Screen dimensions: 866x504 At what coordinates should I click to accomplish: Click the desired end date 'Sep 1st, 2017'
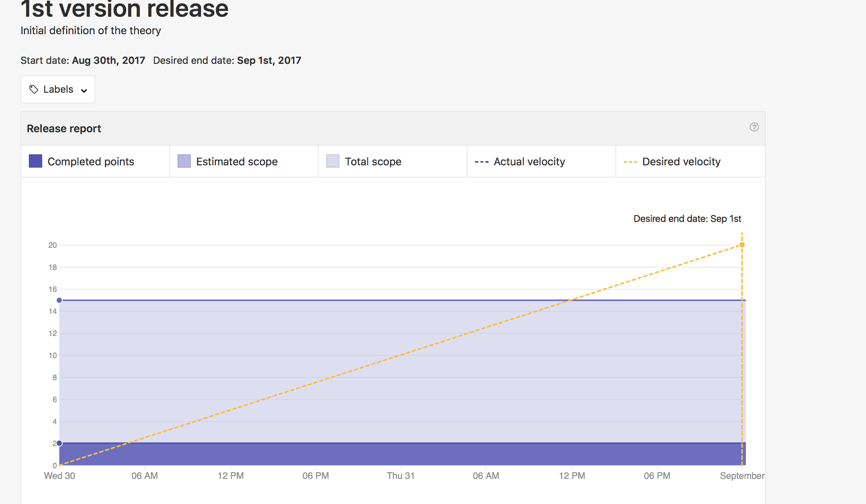(269, 60)
